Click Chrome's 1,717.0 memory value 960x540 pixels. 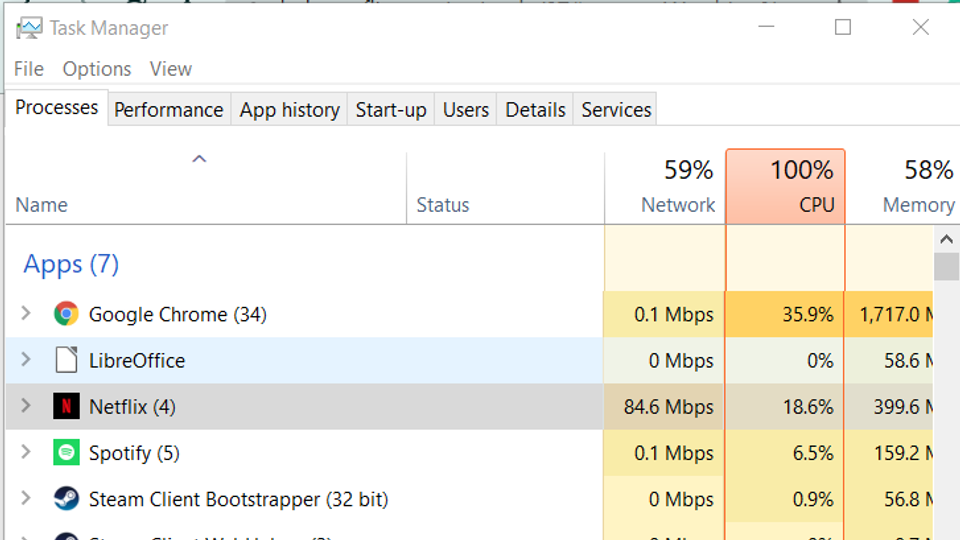tap(896, 315)
